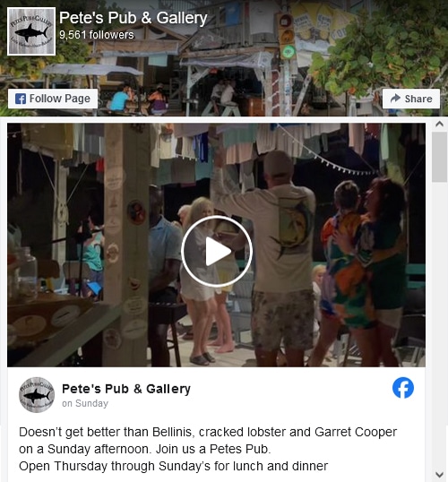The image size is (448, 482).
Task: Click the Facebook icon in Follow Page button
Action: tap(21, 99)
